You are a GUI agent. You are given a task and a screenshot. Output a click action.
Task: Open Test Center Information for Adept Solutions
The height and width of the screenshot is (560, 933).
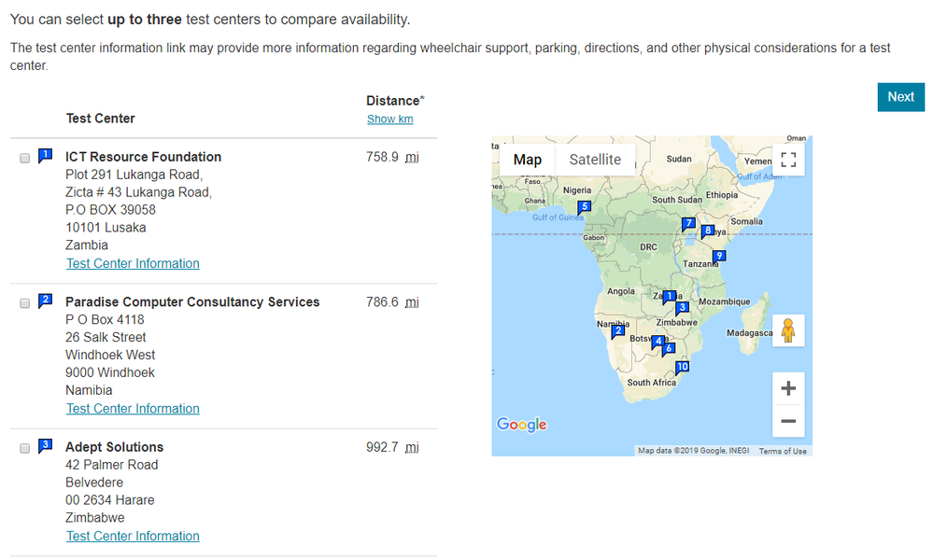tap(133, 537)
